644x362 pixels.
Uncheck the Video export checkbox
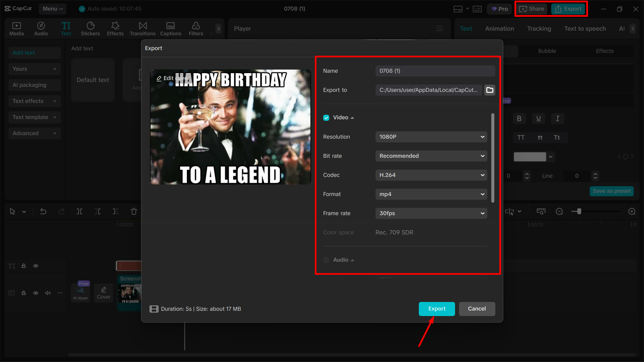pyautogui.click(x=326, y=117)
